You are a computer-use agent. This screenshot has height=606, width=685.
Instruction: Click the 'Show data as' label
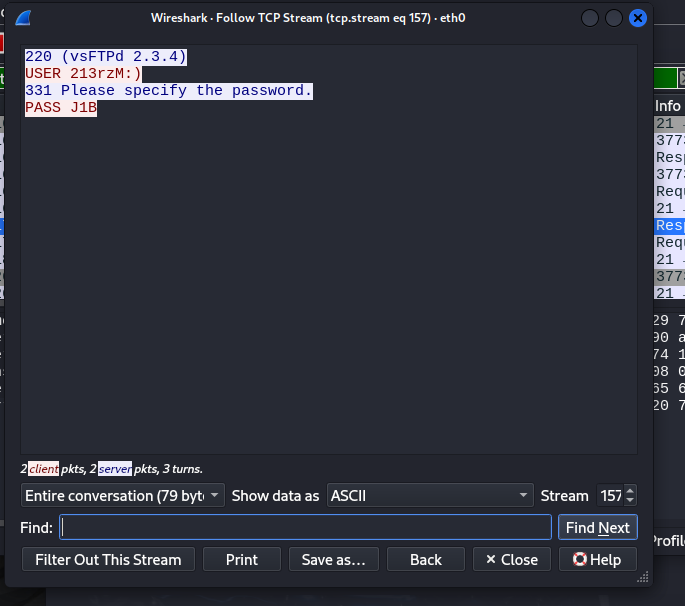pyautogui.click(x=275, y=496)
